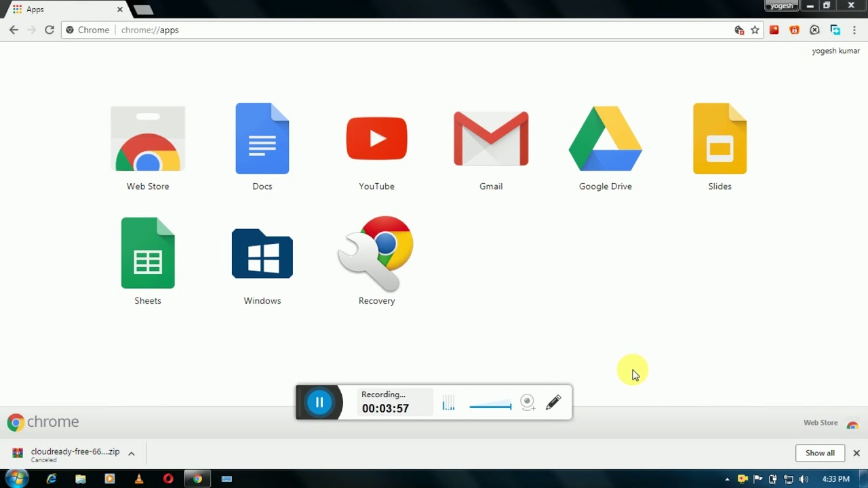Pause the screen recording
Viewport: 868px width, 488px height.
(319, 403)
